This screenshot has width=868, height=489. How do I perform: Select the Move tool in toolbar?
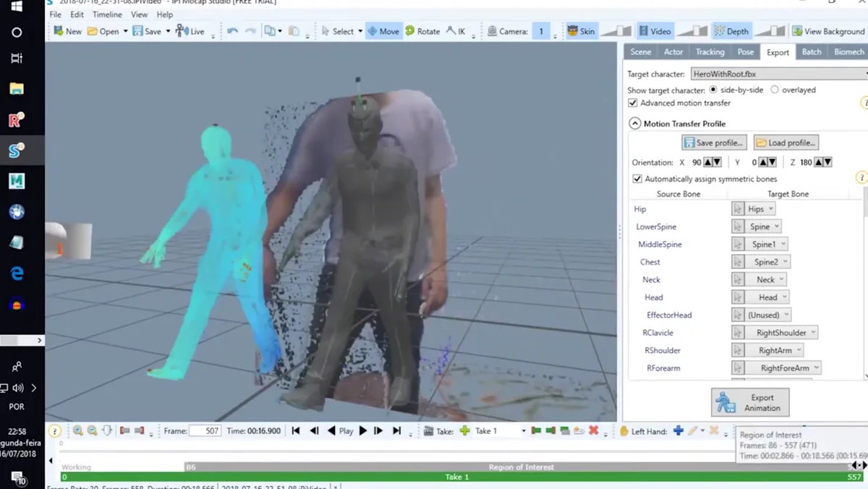[383, 31]
